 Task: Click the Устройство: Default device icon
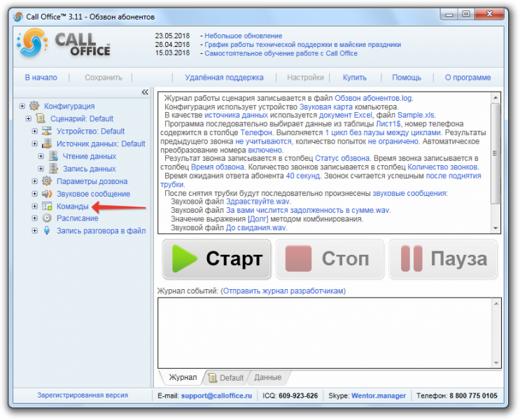pos(47,131)
